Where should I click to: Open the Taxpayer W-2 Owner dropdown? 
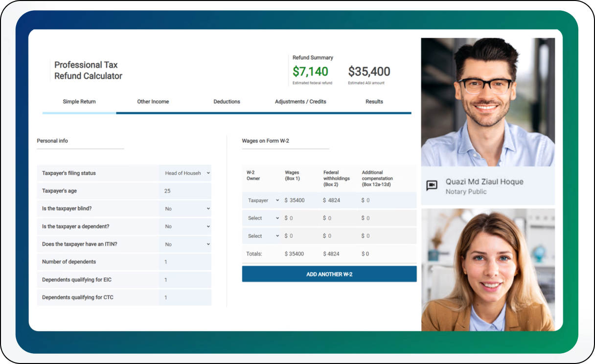263,201
